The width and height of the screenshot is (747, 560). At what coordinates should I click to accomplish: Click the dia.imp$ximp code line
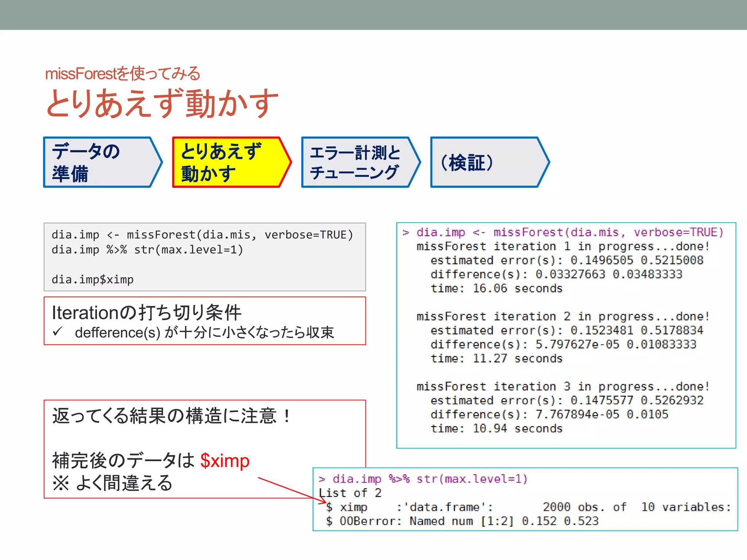click(x=93, y=280)
